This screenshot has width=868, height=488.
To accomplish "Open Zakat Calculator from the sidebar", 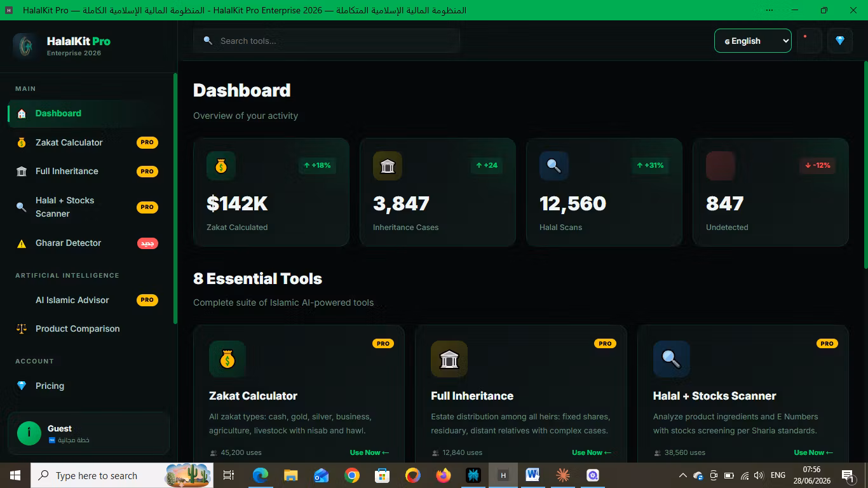I will 87,143.
